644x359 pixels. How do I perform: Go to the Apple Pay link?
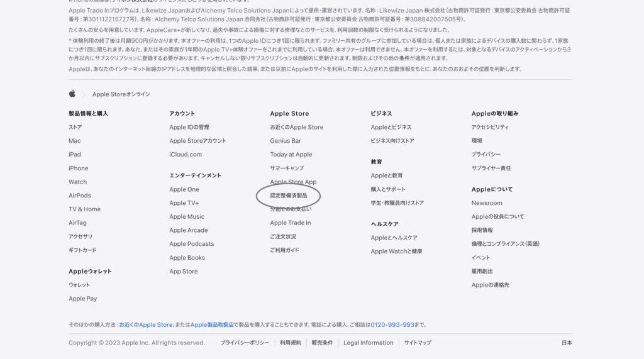(x=83, y=299)
